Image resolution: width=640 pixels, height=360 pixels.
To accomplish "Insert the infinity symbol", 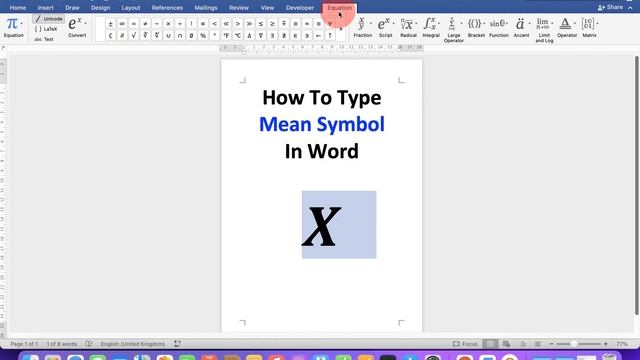I will point(122,24).
